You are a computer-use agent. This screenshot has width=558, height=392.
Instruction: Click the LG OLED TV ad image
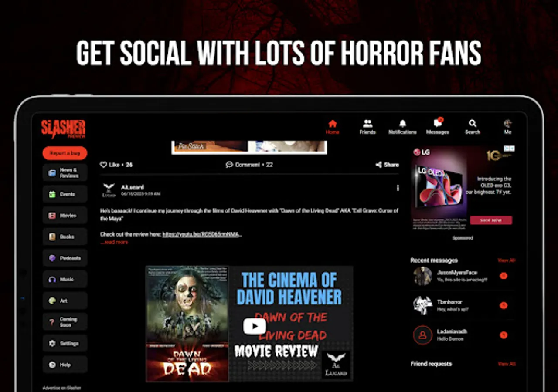[x=439, y=188]
